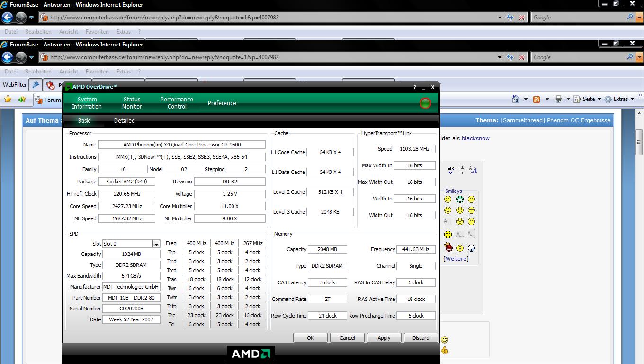644x364 pixels.
Task: Click the Memory Frequency value 441.63 MHz
Action: (x=416, y=249)
